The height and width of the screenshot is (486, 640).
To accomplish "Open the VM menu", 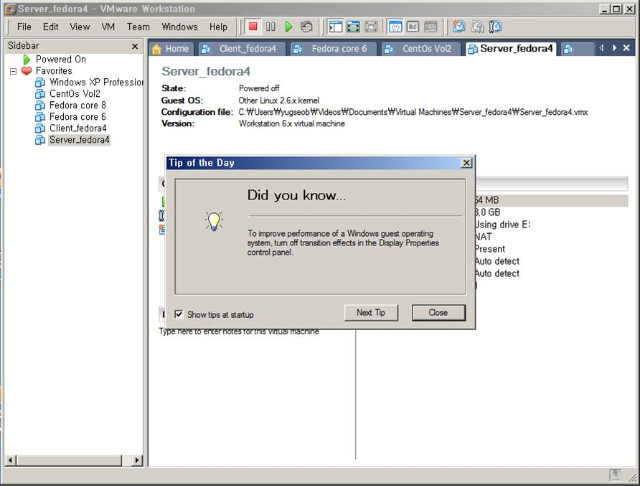I will [108, 27].
